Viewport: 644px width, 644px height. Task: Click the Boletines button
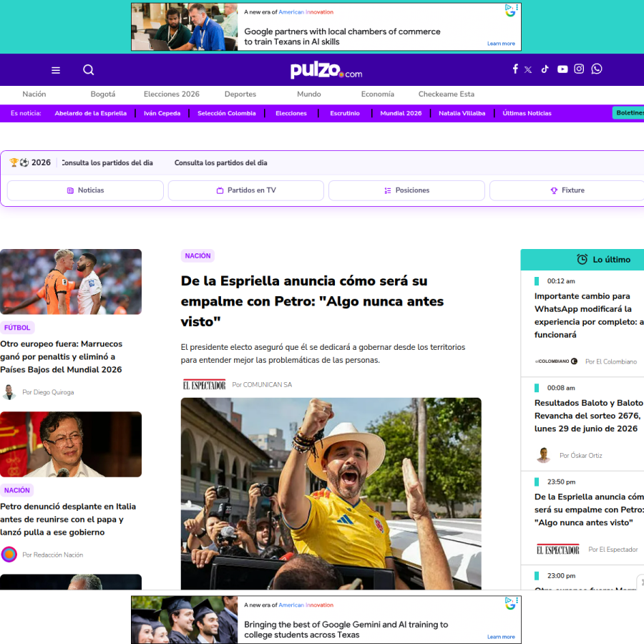point(628,112)
